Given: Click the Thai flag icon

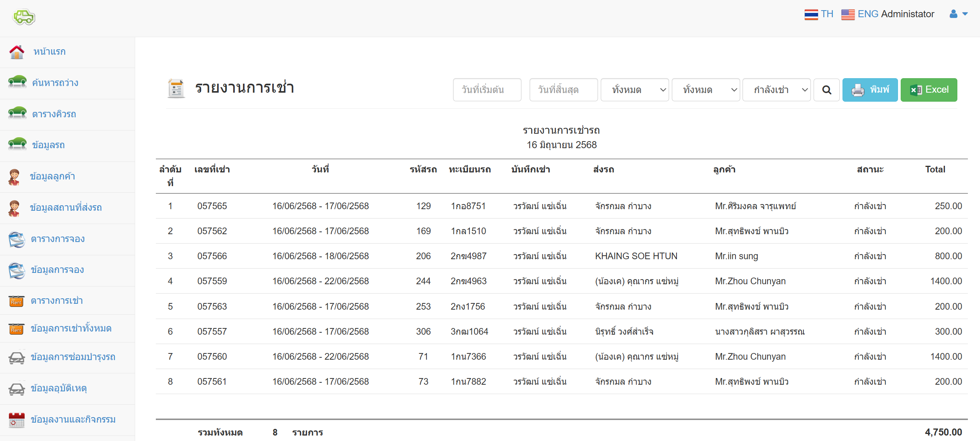Looking at the screenshot, I should coord(811,14).
